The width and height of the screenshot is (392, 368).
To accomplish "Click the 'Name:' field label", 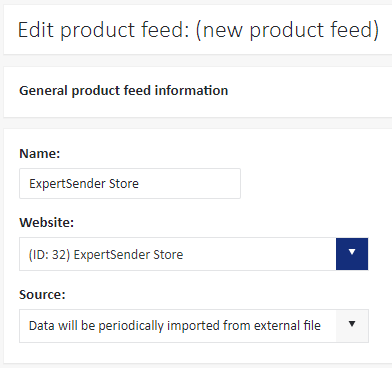I will (x=40, y=153).
